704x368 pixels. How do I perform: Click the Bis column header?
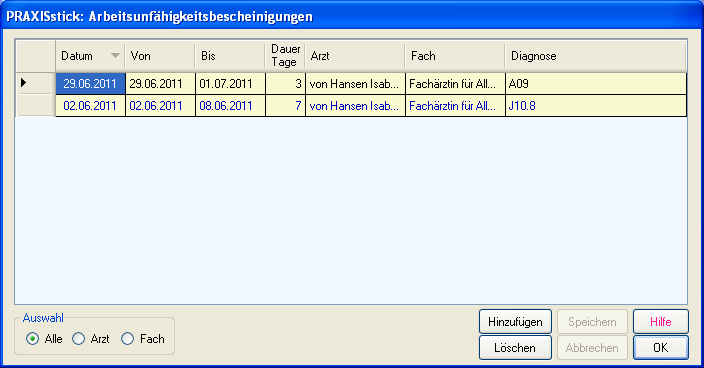tap(230, 56)
